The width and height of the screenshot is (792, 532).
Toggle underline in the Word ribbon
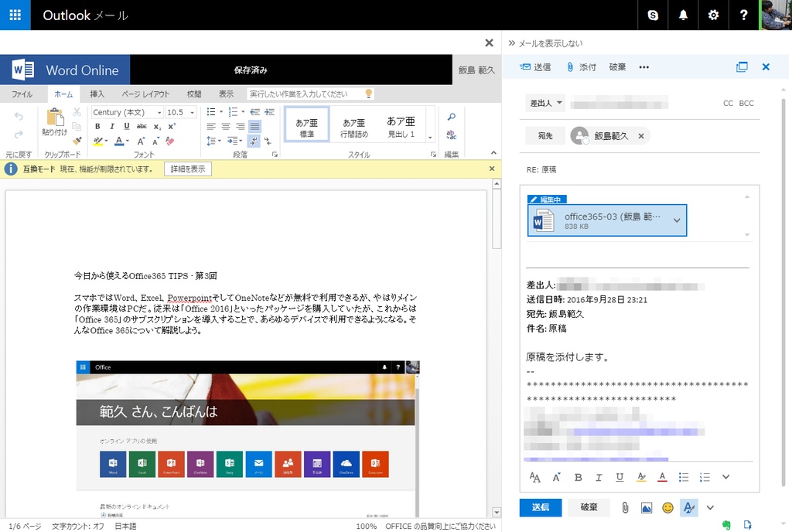point(126,126)
